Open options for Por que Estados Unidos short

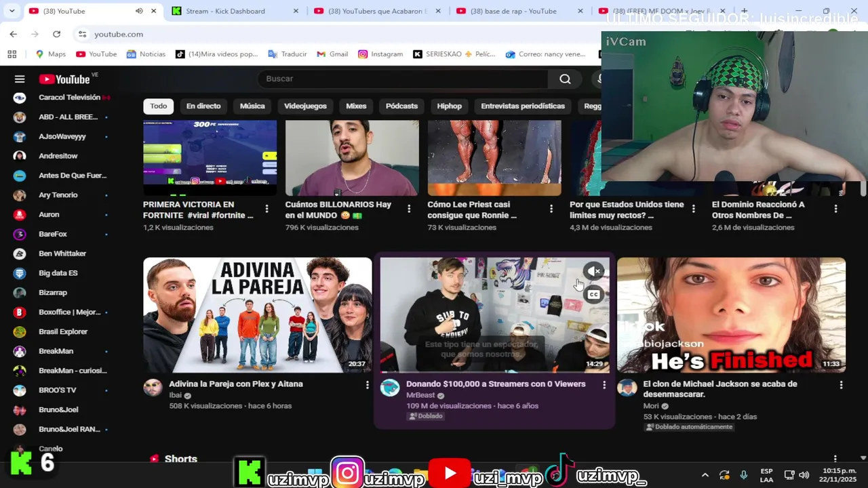pos(693,209)
